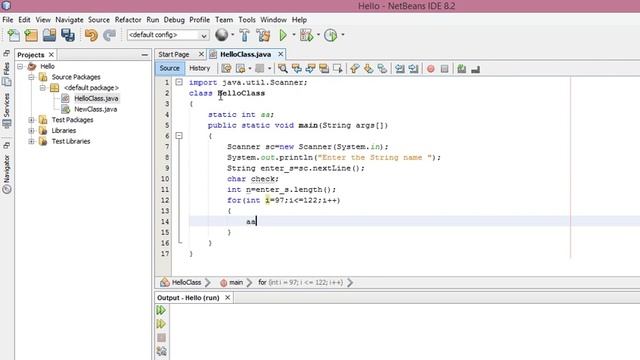The image size is (640, 360).
Task: Open the Refactor menu
Action: 128,20
